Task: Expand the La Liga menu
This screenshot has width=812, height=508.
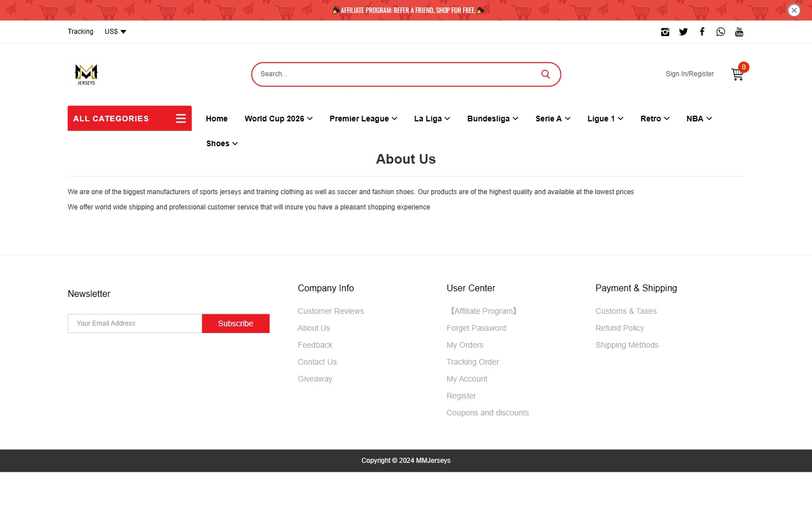Action: click(x=432, y=119)
